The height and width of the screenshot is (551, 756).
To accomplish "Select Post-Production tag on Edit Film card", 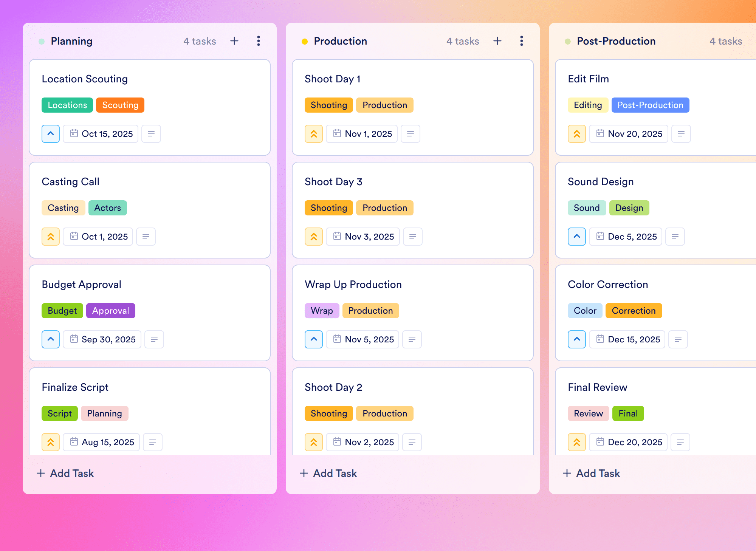I will [650, 105].
